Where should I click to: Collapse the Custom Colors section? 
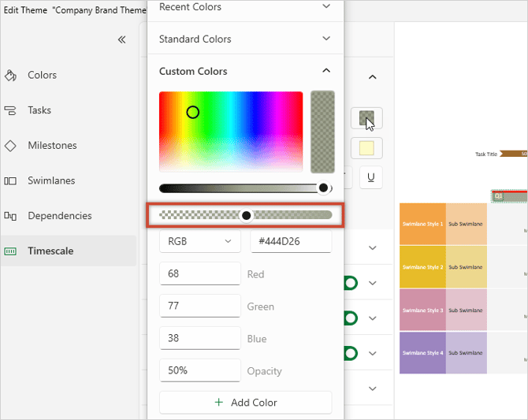(x=326, y=71)
